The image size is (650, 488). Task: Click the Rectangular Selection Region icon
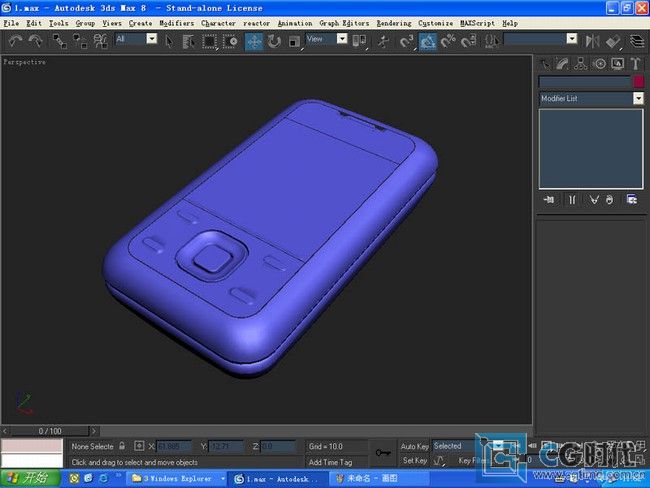click(210, 41)
